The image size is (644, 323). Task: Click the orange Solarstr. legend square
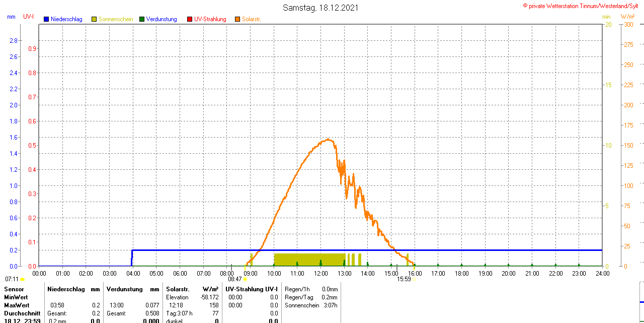pos(237,19)
